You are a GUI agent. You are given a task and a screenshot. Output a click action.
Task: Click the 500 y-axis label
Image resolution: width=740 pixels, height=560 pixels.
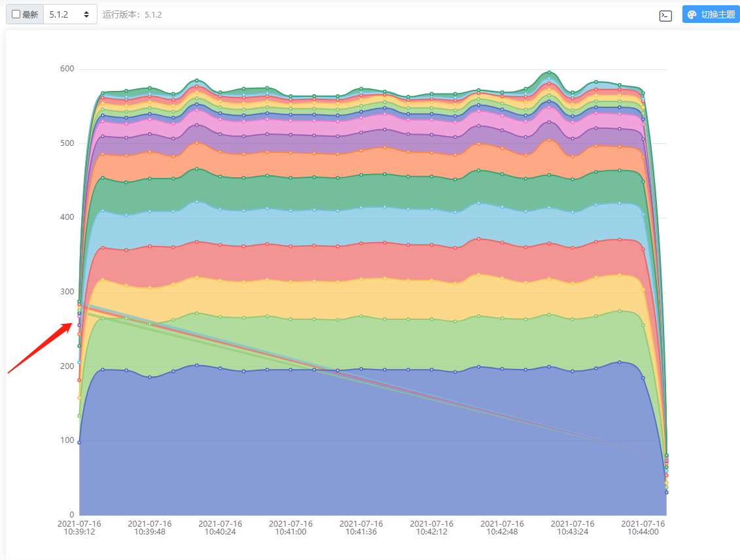pyautogui.click(x=67, y=143)
